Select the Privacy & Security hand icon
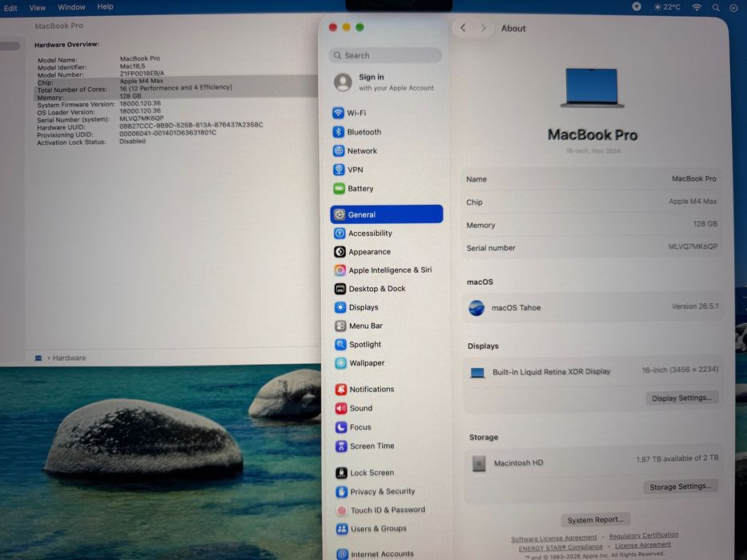 click(x=342, y=491)
